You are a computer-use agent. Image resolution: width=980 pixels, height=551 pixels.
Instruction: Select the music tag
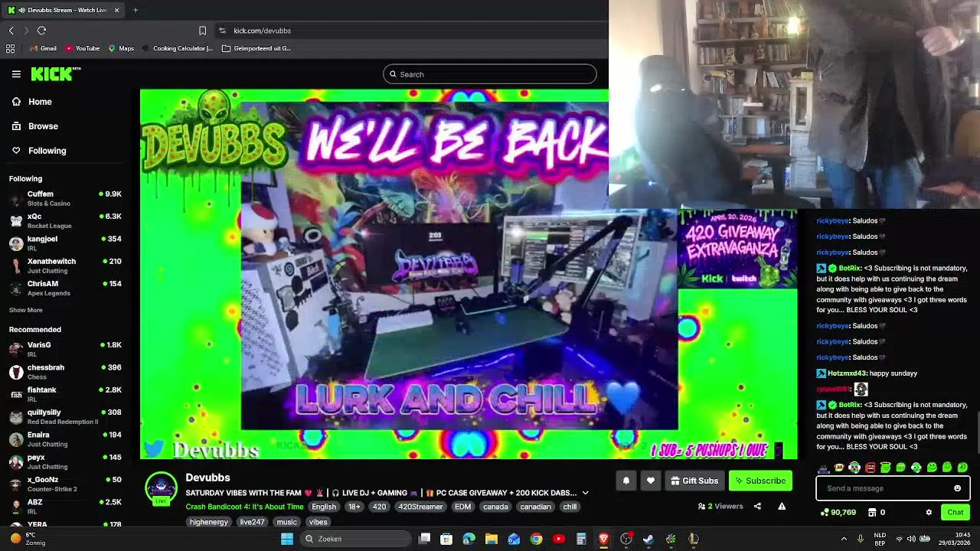[286, 522]
